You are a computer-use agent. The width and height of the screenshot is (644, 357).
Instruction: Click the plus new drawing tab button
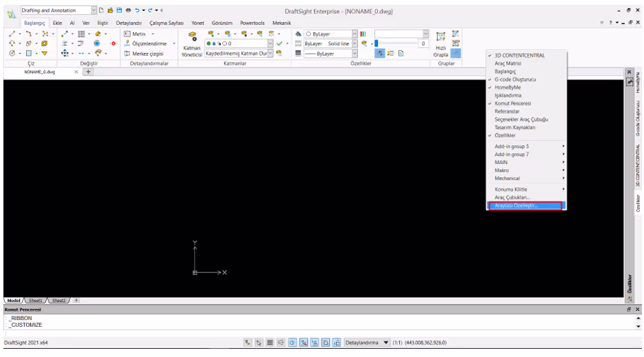coord(88,71)
